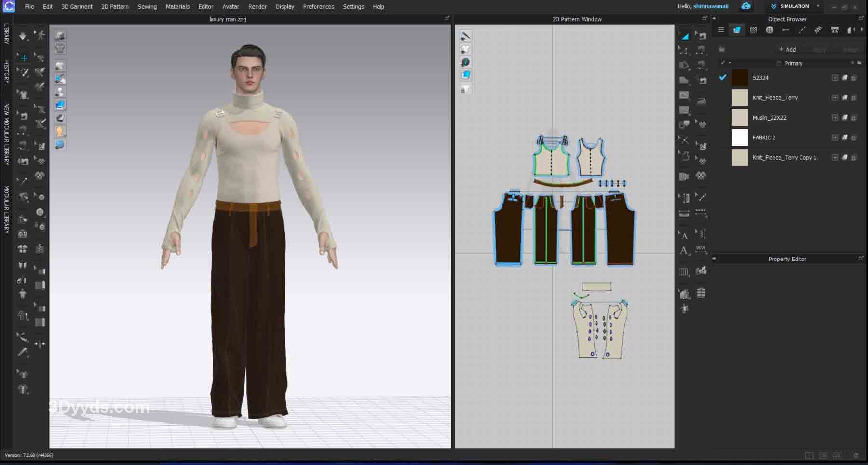The height and width of the screenshot is (465, 868).
Task: Open the Materials menu
Action: (x=177, y=7)
